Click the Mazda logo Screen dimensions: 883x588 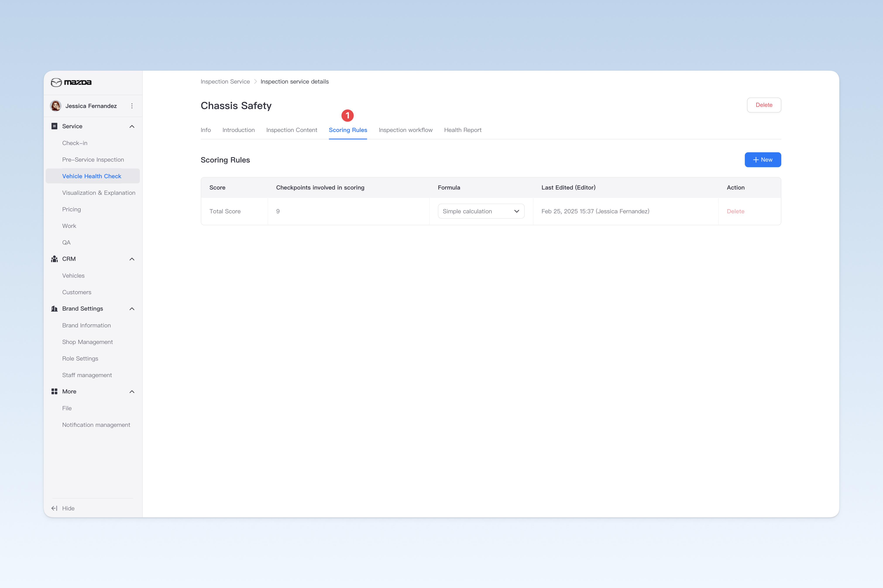(x=71, y=82)
